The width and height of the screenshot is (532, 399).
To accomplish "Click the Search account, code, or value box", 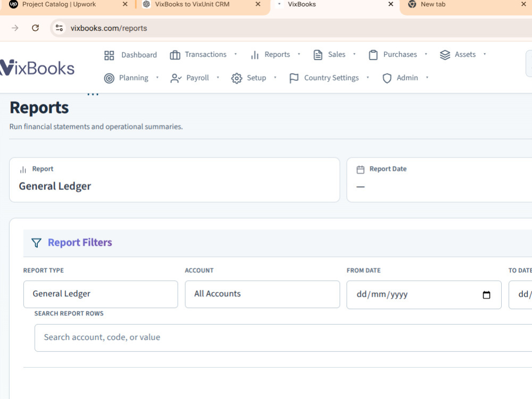I will coord(284,338).
